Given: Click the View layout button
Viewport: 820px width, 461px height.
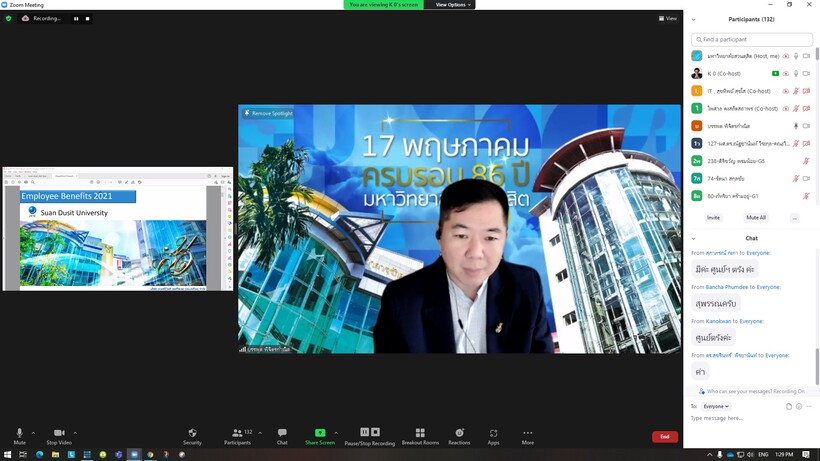Looking at the screenshot, I should point(668,18).
